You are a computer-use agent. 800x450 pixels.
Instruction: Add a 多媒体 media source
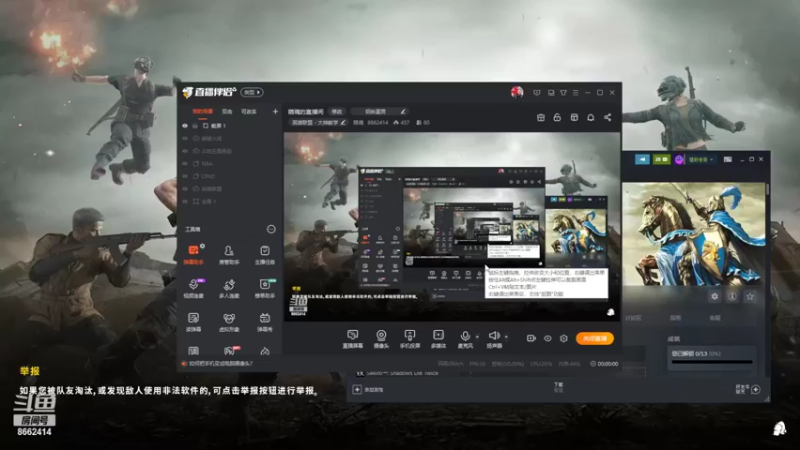438,339
